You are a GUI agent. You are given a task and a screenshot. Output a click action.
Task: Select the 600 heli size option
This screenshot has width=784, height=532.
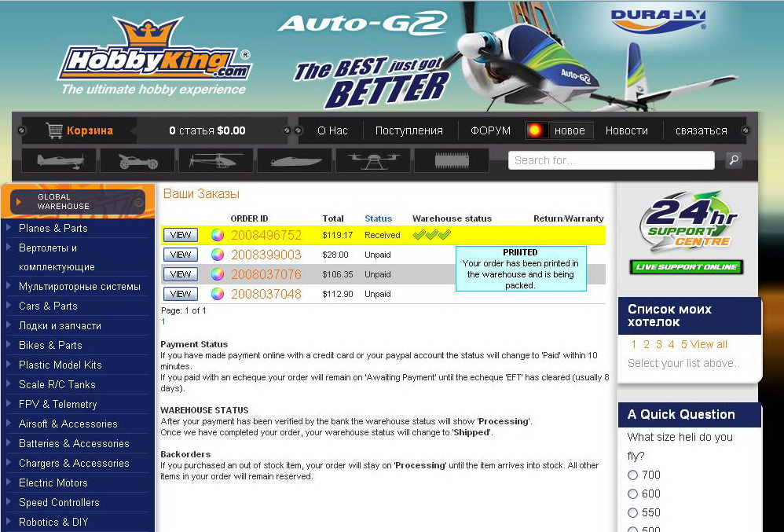[633, 494]
